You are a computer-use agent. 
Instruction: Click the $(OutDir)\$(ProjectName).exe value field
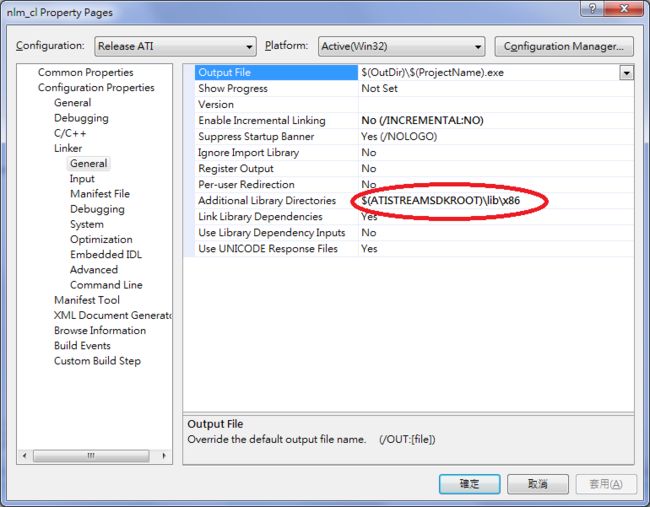click(489, 73)
